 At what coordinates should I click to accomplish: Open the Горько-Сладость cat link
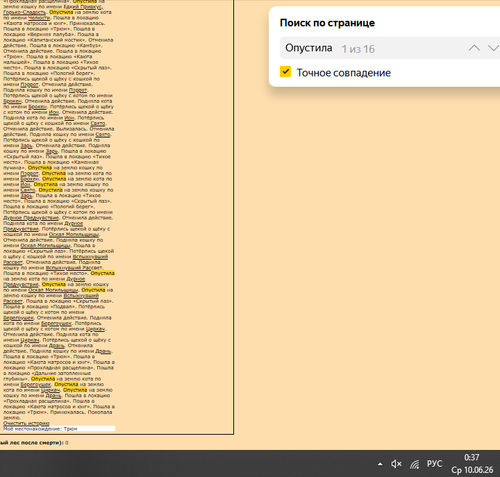pos(24,12)
